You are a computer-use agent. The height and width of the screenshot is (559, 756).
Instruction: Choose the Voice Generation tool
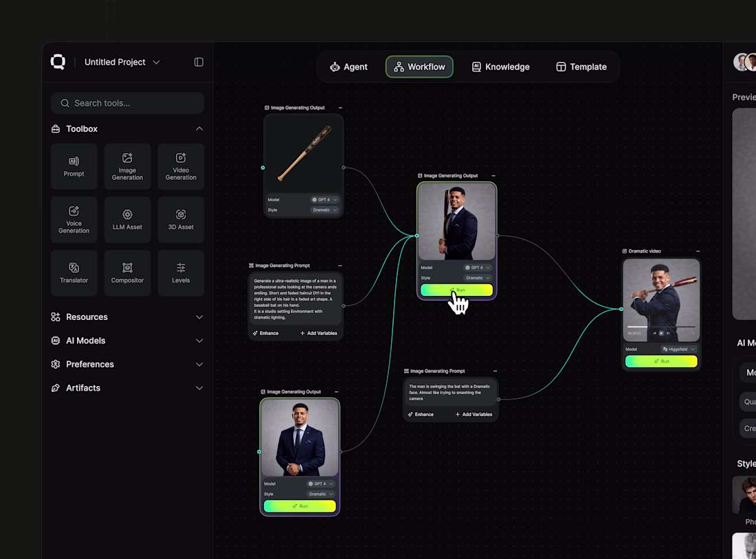[x=74, y=220]
